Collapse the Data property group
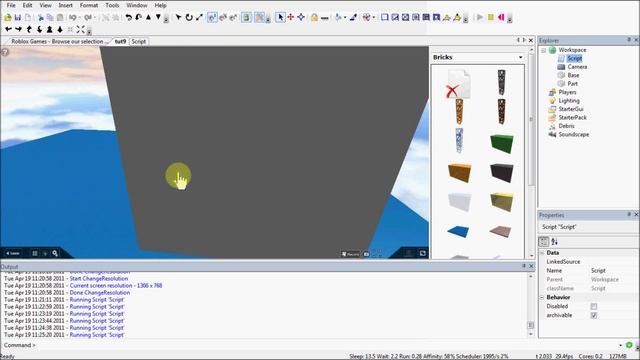The width and height of the screenshot is (640, 360). click(542, 253)
